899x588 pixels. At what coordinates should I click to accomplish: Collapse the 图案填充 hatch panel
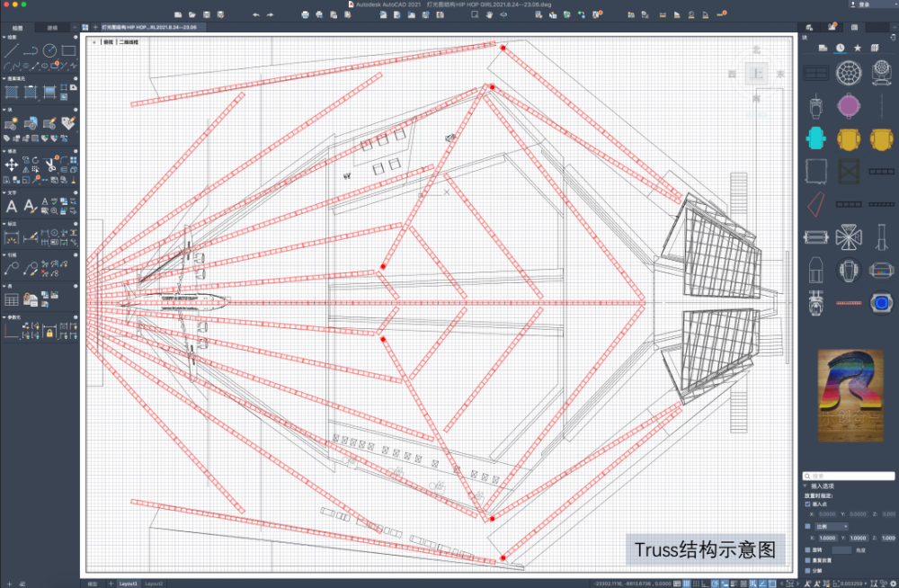(4, 78)
